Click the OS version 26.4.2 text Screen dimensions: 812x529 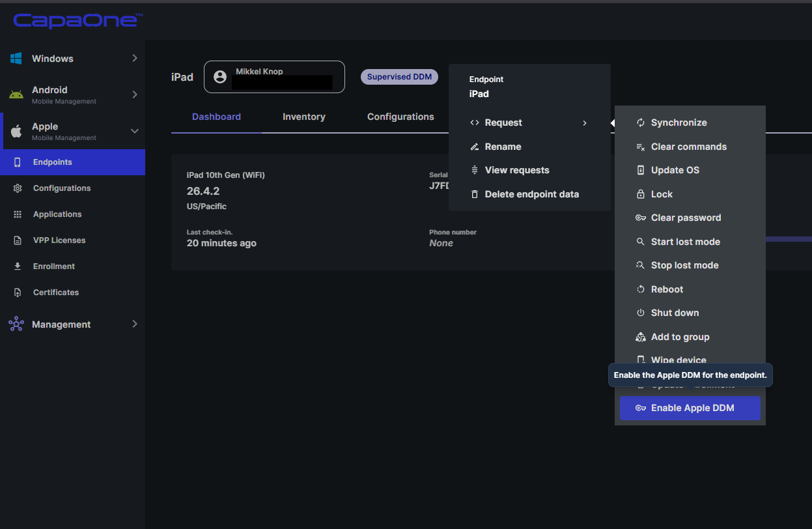(x=203, y=191)
